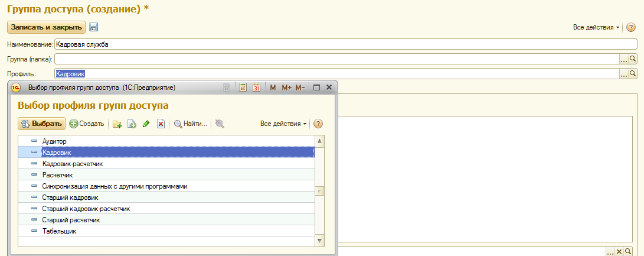Click the ellipsis button in the bottom field
This screenshot has height=256, width=644.
coord(610,251)
